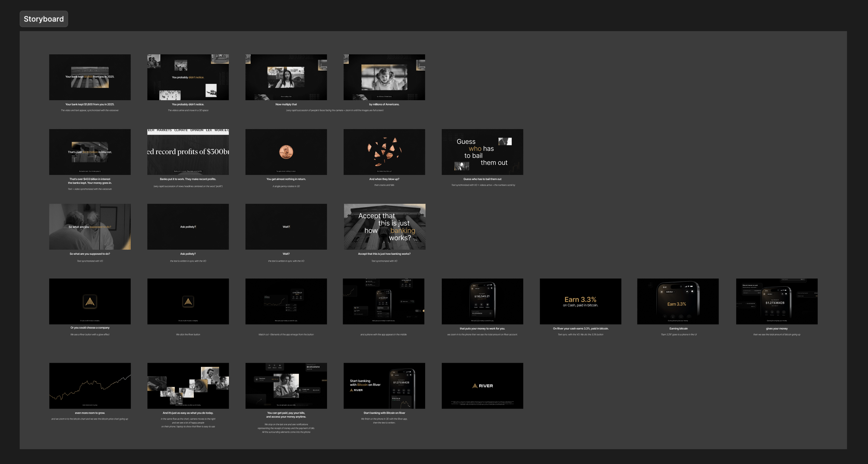Click the 'And when they blow up?' caption below frame
This screenshot has width=868, height=464.
click(384, 179)
